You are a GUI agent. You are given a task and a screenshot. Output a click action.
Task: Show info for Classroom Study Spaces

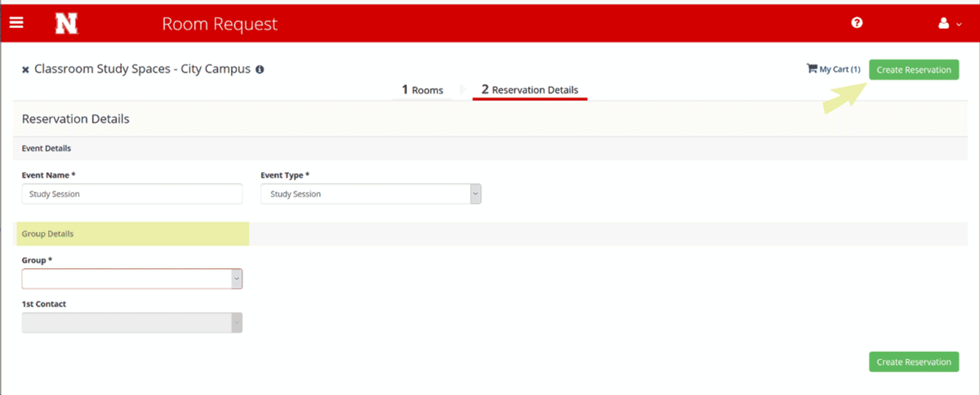pos(260,69)
